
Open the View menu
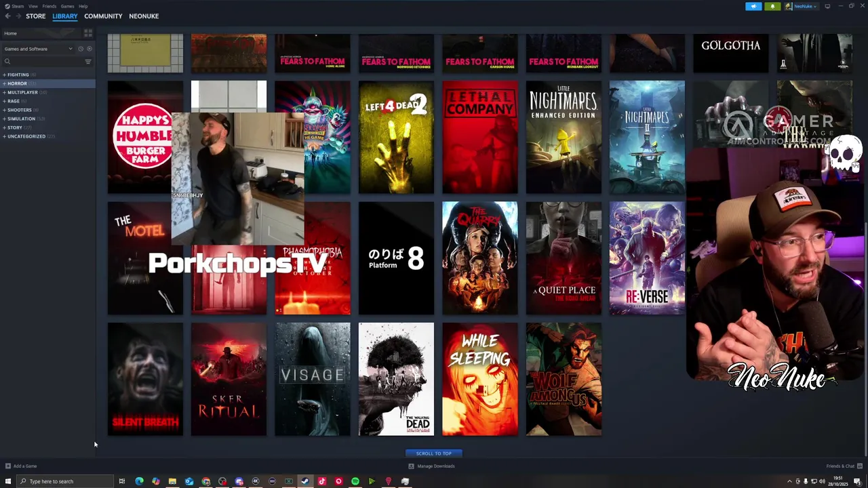coord(33,6)
